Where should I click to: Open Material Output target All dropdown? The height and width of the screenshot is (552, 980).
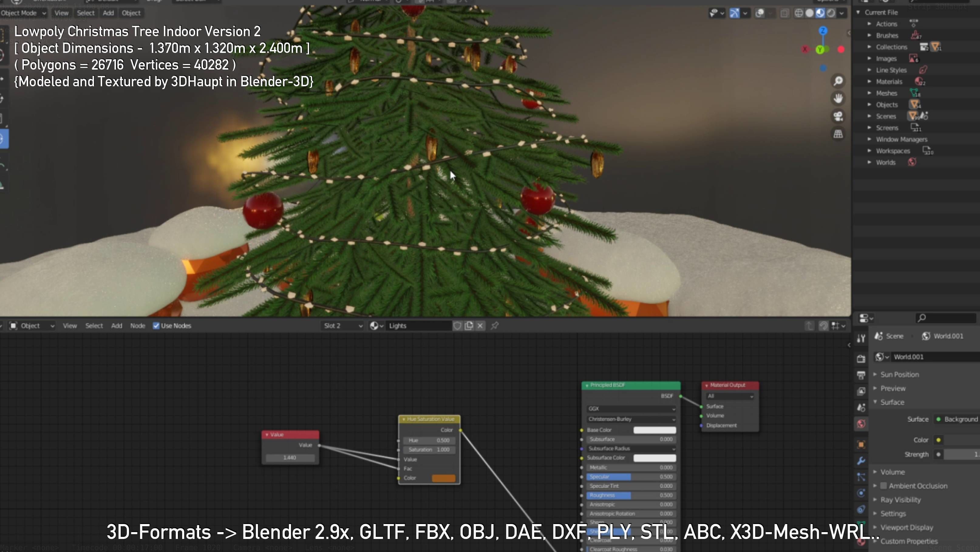click(x=730, y=396)
